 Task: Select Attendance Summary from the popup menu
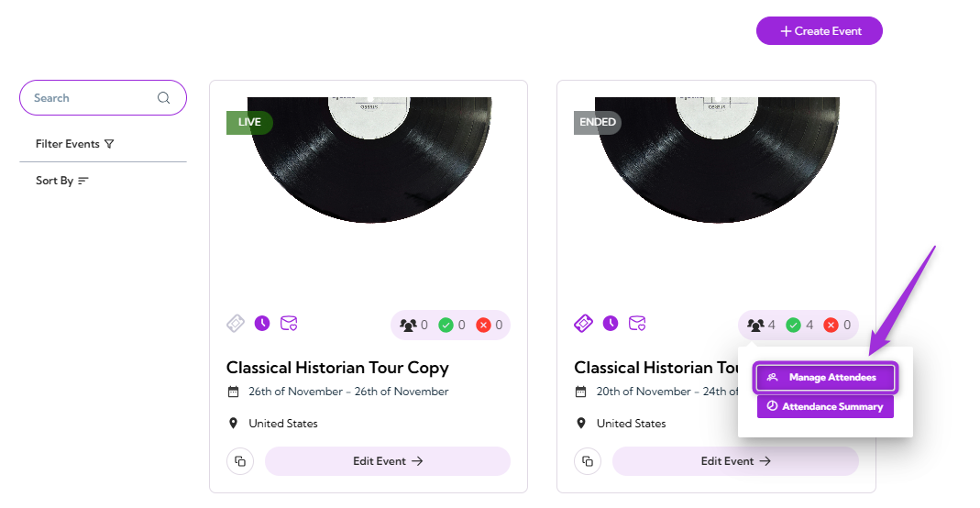825,406
